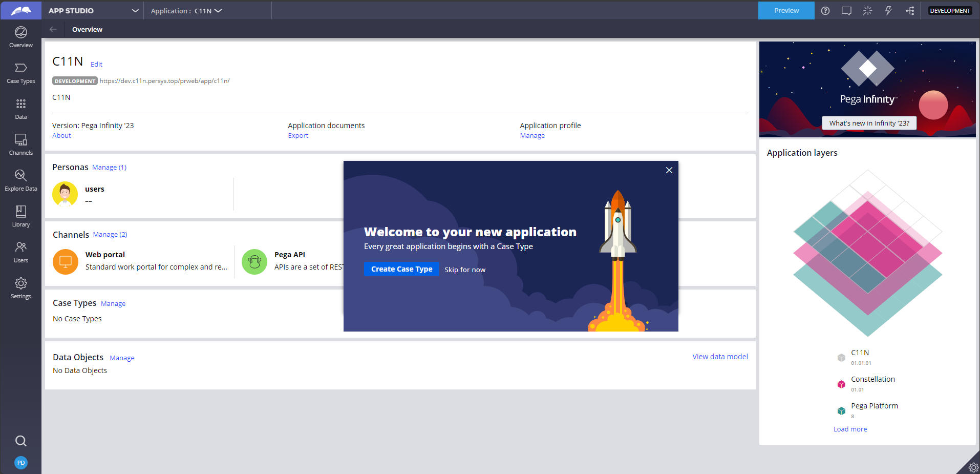Click the Preview button
Viewport: 980px width, 474px height.
(786, 11)
